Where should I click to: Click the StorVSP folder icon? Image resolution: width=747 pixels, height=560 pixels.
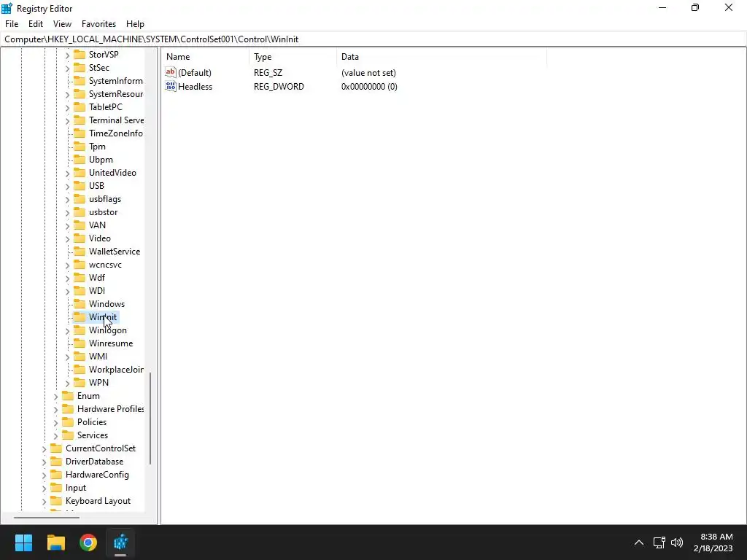pyautogui.click(x=80, y=54)
